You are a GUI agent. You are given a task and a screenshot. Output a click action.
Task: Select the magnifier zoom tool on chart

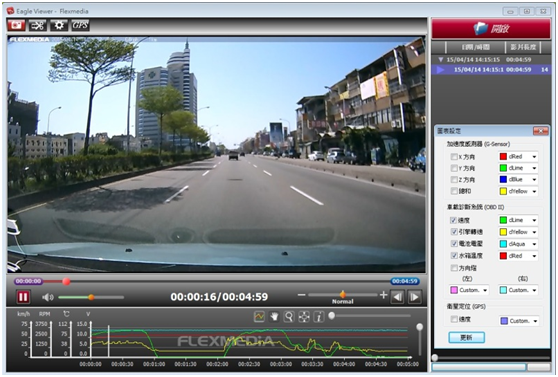pos(289,316)
